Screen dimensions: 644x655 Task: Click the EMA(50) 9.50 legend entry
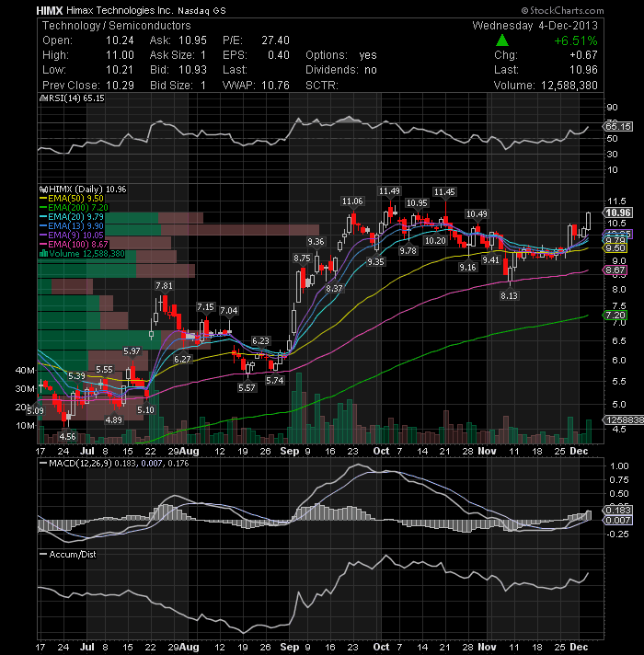(72, 199)
